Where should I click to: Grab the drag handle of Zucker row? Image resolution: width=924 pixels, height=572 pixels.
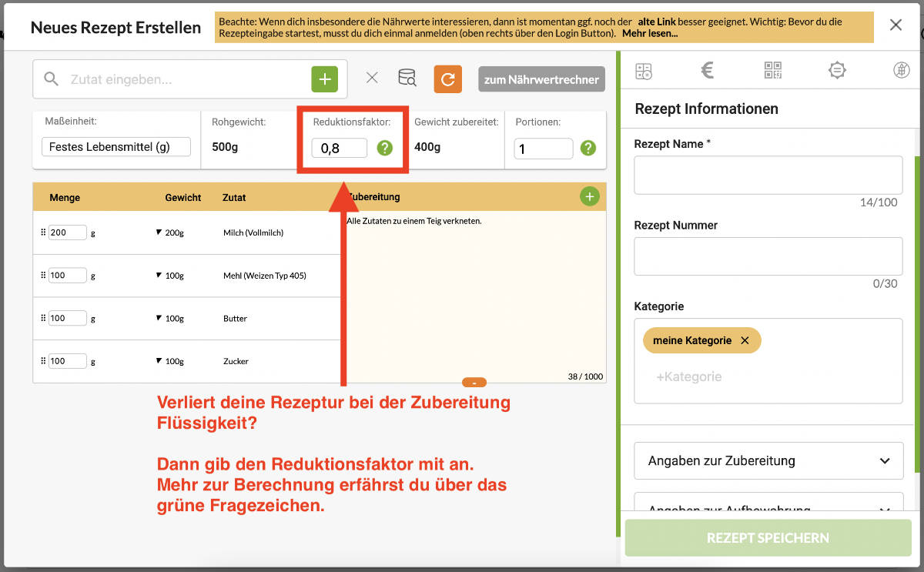[x=43, y=361]
